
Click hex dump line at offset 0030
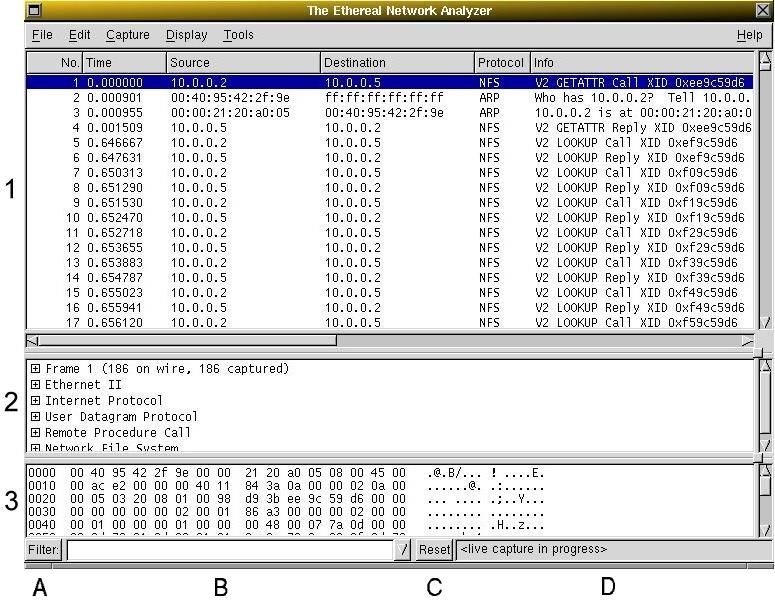pos(286,511)
